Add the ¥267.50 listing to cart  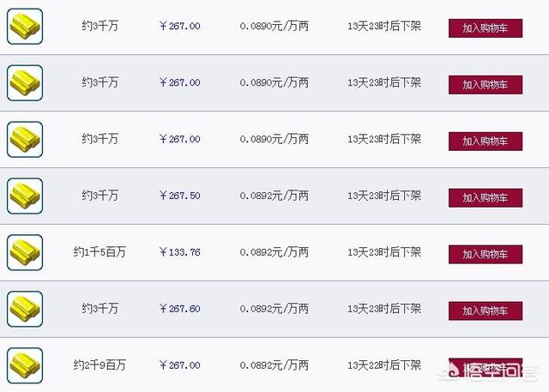click(x=485, y=197)
